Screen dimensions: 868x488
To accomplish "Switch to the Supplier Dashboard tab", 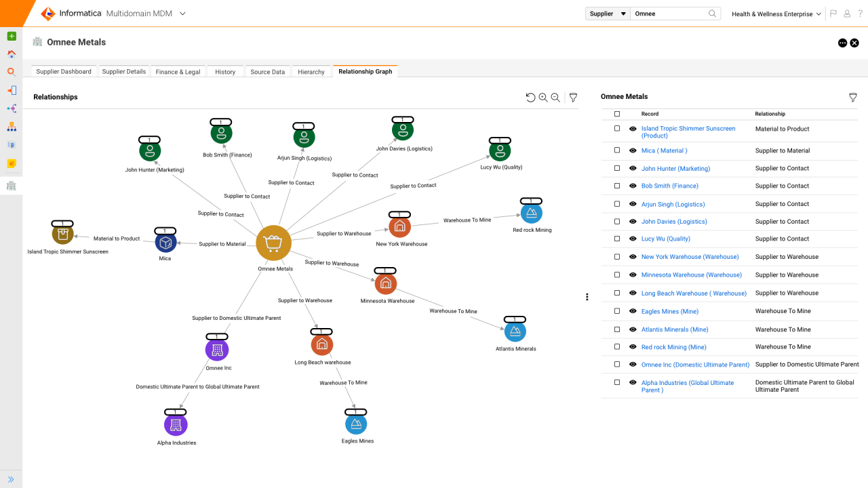I will (64, 71).
